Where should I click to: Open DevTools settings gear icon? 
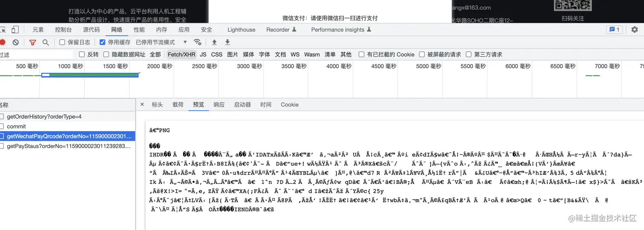(x=635, y=29)
